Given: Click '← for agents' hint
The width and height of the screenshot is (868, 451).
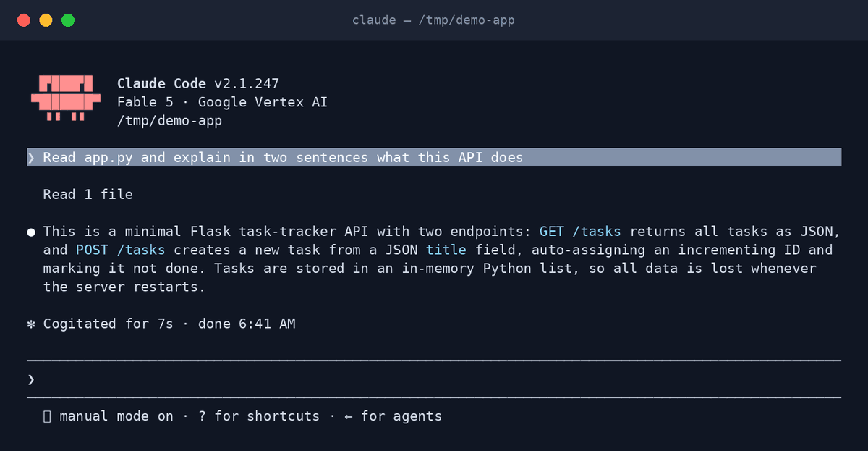Looking at the screenshot, I should 393,416.
